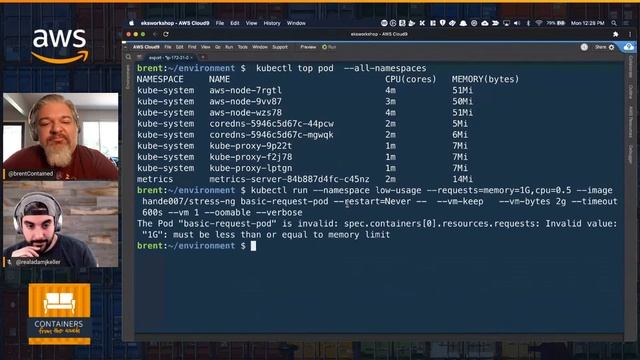Click the shield icon in macOS menu bar
Viewport: 640px width, 360px height.
pyautogui.click(x=442, y=23)
